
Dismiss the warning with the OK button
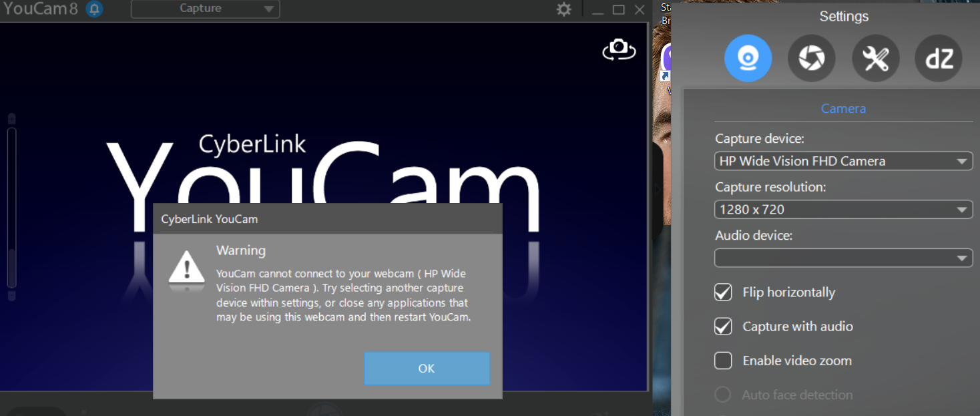[x=427, y=369]
